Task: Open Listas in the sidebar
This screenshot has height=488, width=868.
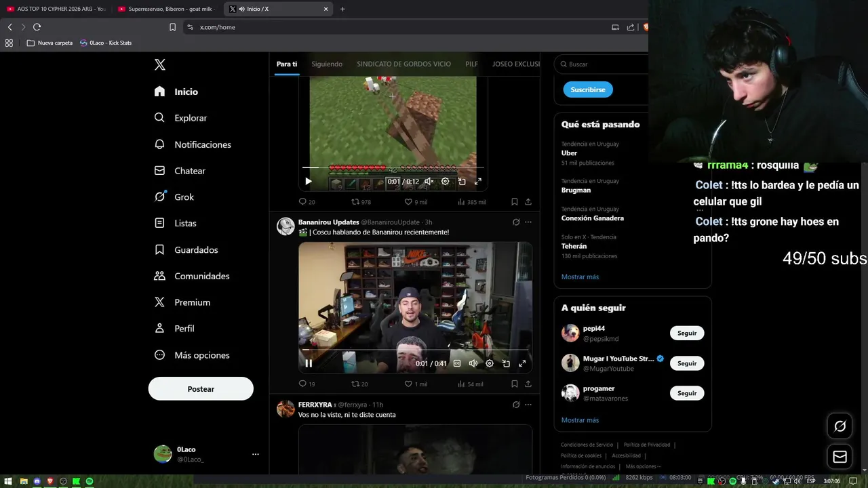Action: tap(175, 223)
